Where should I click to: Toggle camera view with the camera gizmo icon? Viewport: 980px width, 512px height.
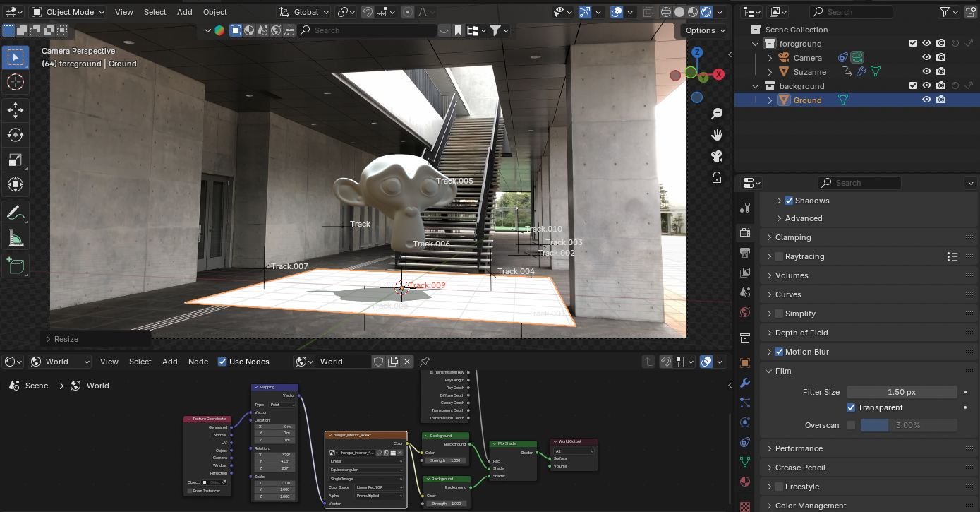(717, 156)
